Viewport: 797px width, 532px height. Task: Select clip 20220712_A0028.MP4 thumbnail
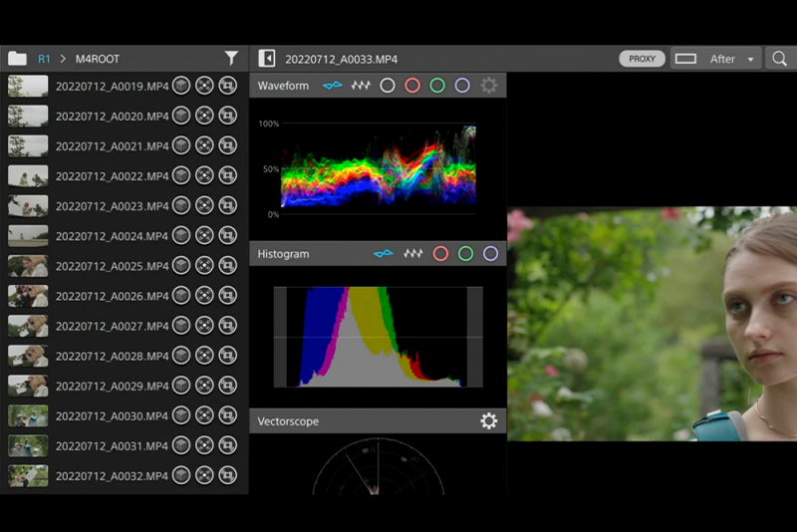[28, 356]
